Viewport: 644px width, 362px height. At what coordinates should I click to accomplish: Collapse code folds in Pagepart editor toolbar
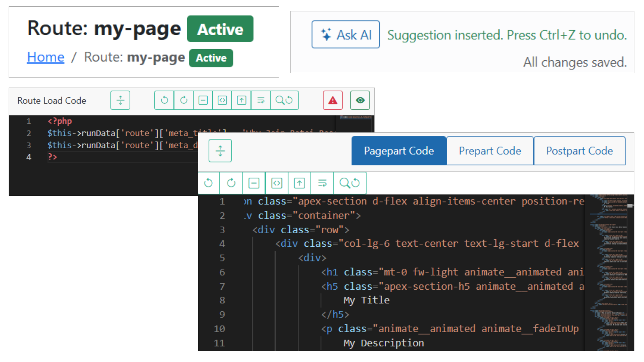[254, 183]
